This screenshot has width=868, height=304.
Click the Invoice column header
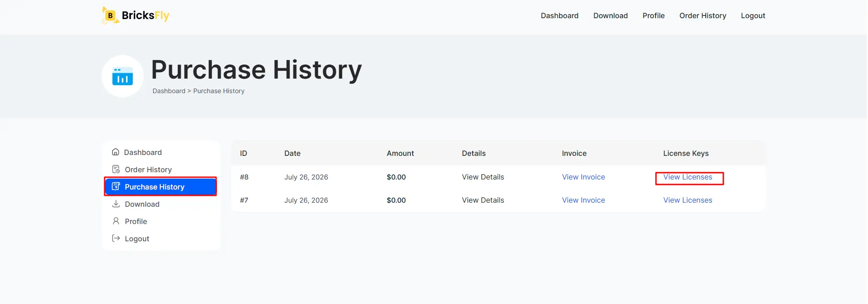pos(574,153)
